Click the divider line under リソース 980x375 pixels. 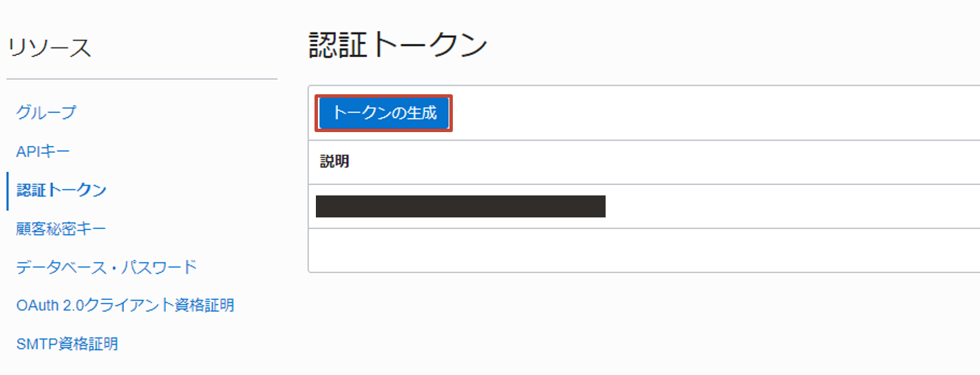point(142,79)
